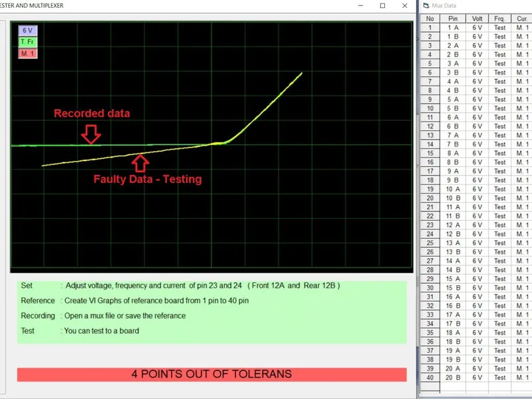Click the Recording line about mux file
Image resolution: width=532 pixels, height=399 pixels.
pos(103,316)
